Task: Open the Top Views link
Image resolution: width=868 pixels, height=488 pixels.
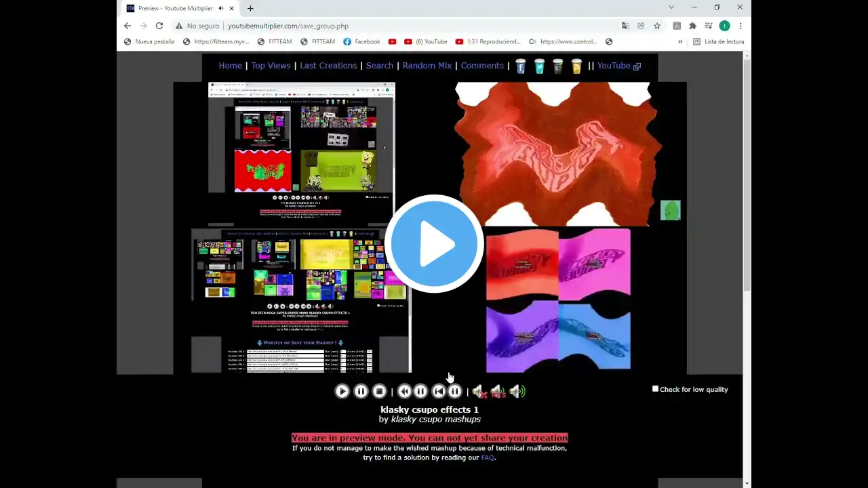Action: [x=271, y=66]
